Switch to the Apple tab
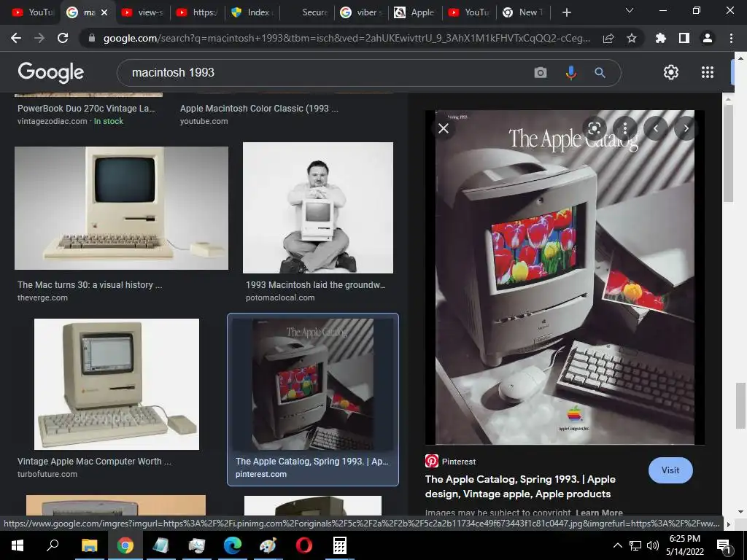This screenshot has height=560, width=747. coord(415,12)
